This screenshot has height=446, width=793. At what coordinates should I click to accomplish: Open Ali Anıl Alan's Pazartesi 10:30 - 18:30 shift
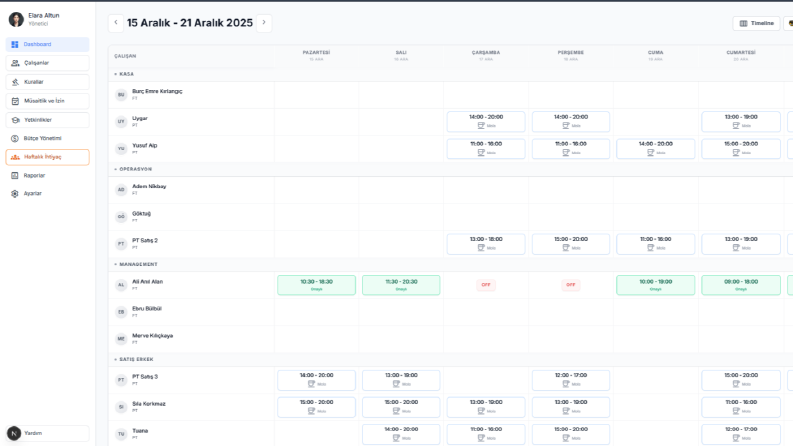pyautogui.click(x=316, y=285)
